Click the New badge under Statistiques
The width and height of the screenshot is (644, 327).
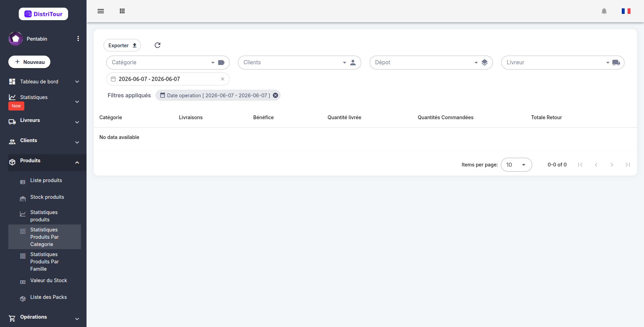(16, 106)
